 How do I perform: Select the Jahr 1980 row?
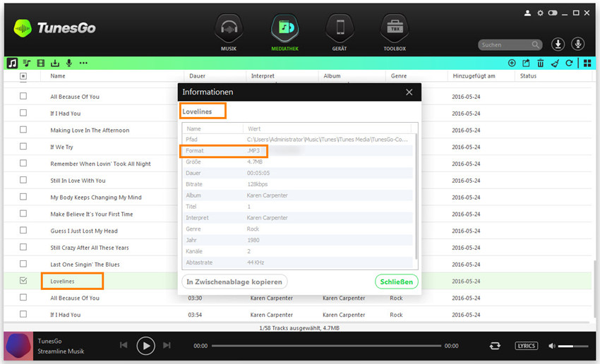pyautogui.click(x=297, y=240)
